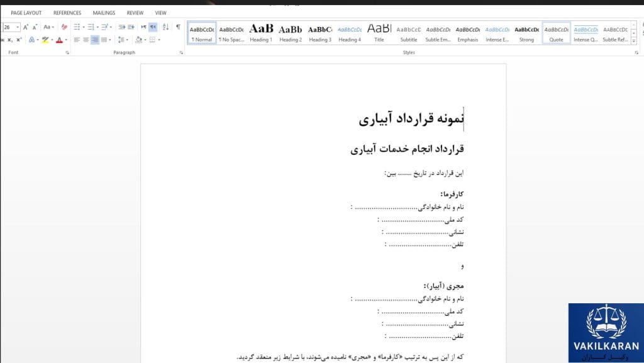Increase paragraph indent
644x363 pixels.
pyautogui.click(x=131, y=27)
